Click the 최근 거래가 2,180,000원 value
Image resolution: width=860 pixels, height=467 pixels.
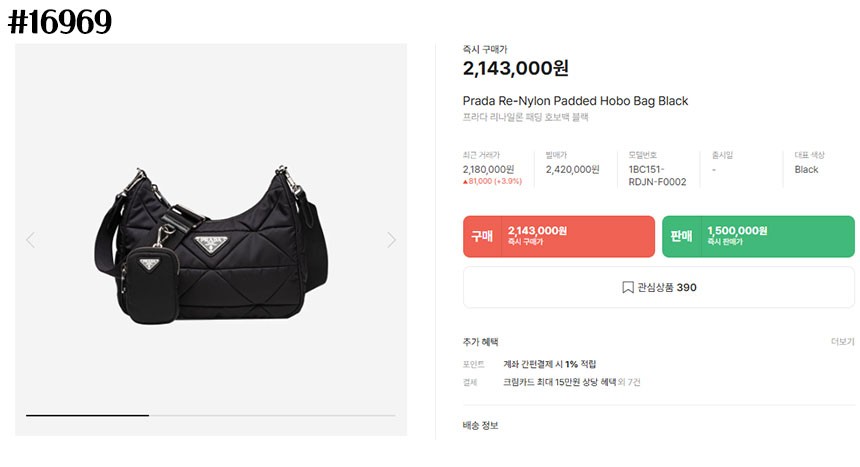click(x=488, y=170)
